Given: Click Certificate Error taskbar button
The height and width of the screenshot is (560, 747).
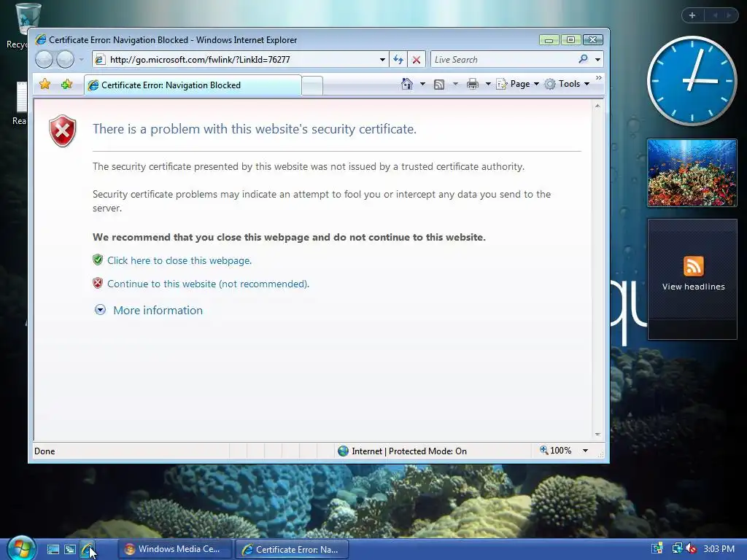Looking at the screenshot, I should (x=292, y=549).
